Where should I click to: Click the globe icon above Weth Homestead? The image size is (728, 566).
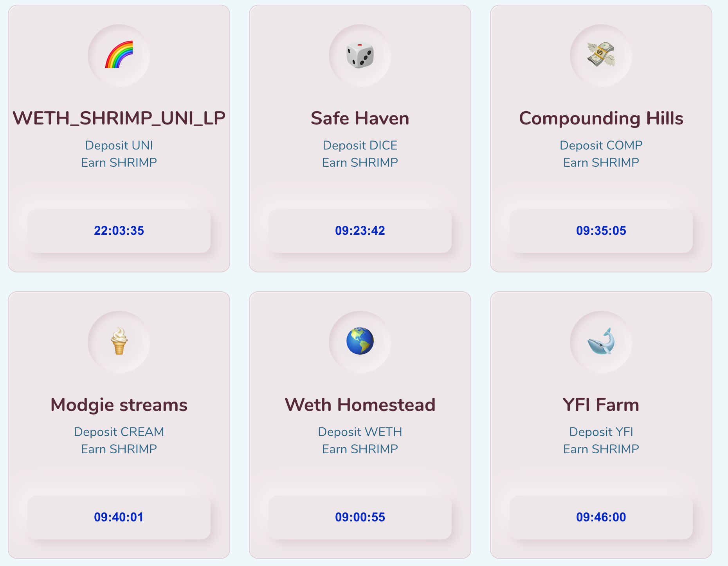click(x=360, y=341)
